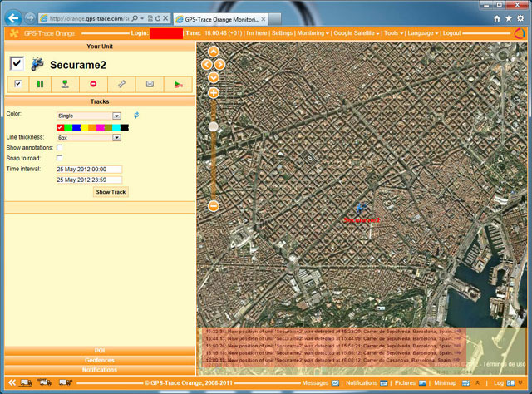Pan the map up with arrow button
Viewport: 532px width, 394px height.
pyautogui.click(x=214, y=52)
